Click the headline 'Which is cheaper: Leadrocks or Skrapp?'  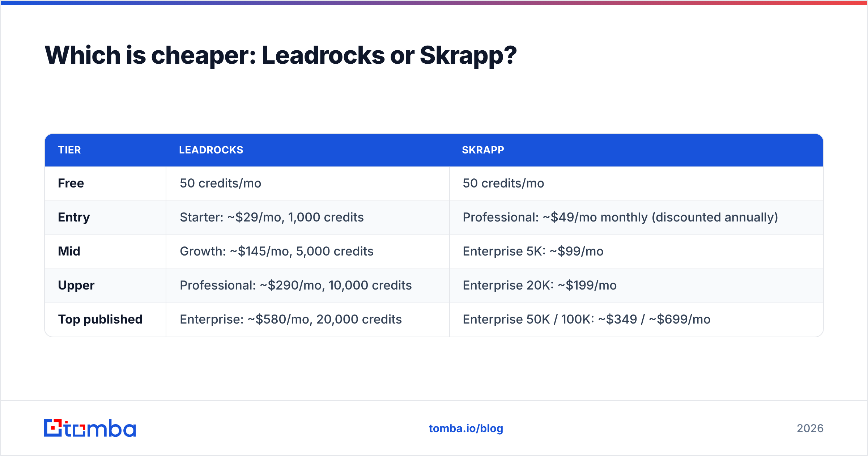pyautogui.click(x=281, y=55)
